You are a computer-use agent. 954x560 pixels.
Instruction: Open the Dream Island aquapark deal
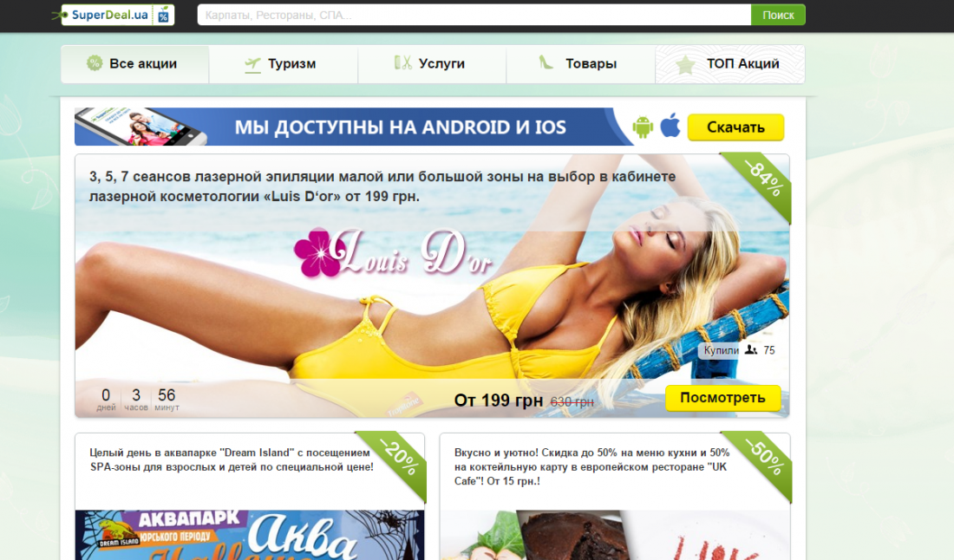pos(232,459)
